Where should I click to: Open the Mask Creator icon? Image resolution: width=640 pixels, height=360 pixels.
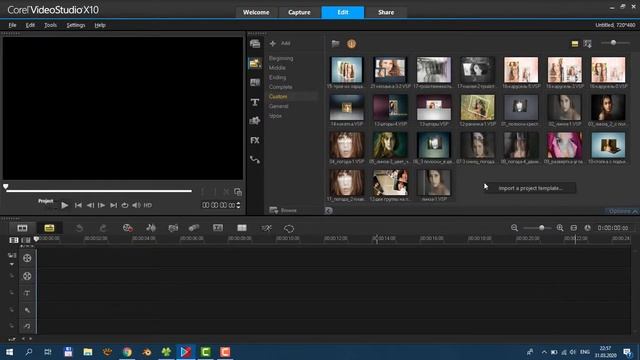(x=289, y=229)
